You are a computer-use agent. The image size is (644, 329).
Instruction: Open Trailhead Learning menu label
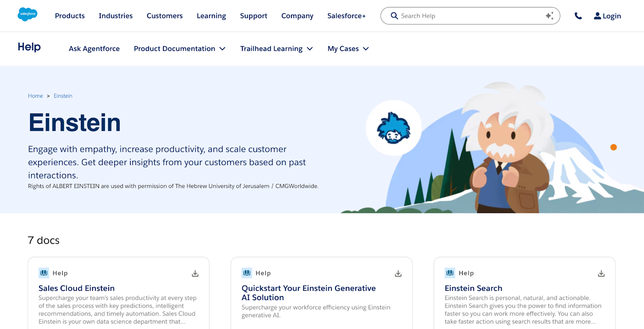pos(271,49)
